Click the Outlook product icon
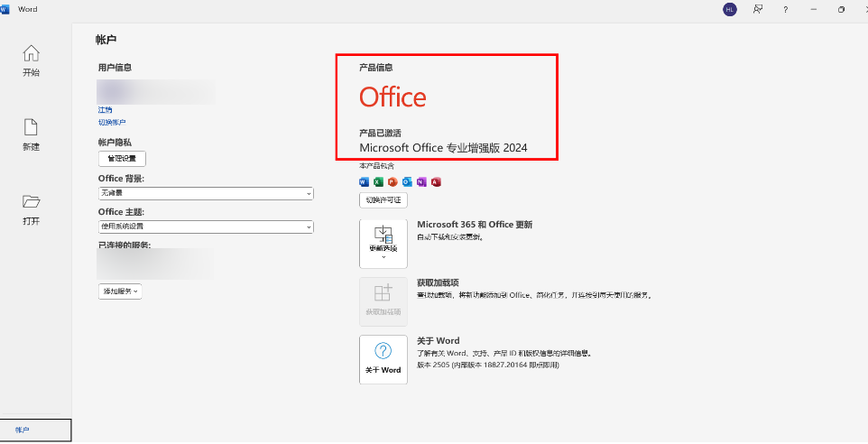The width and height of the screenshot is (868, 444). [x=407, y=181]
